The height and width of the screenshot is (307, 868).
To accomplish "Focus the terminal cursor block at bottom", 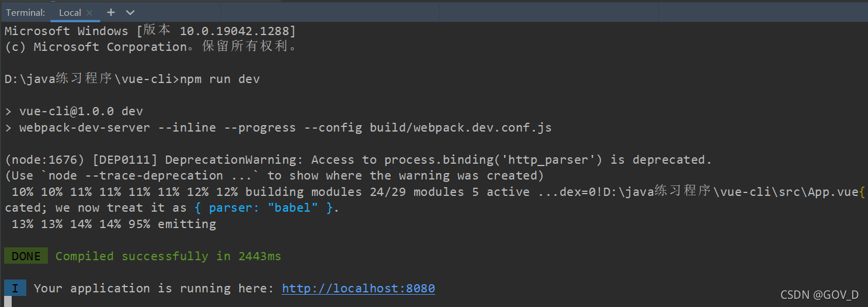I will (x=8, y=302).
